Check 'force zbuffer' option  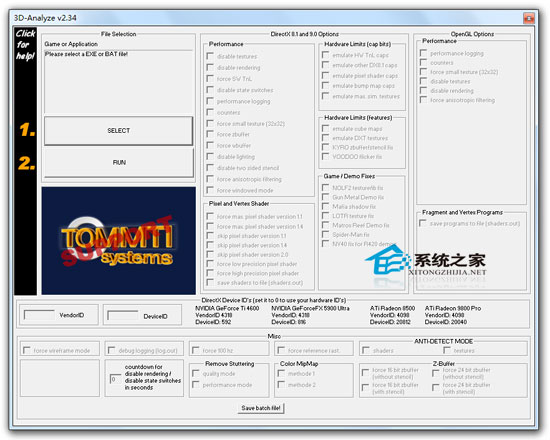[210, 134]
